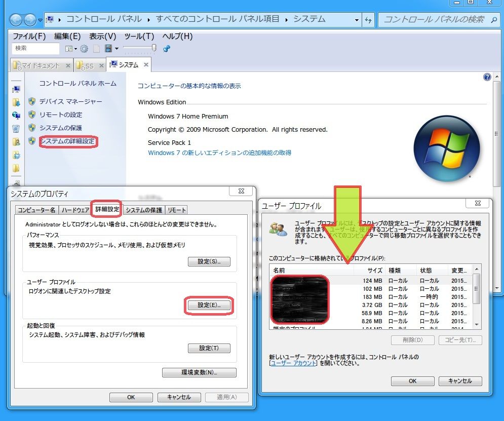Image resolution: width=504 pixels, height=421 pixels.
Task: Sort profile list by サイズ column header
Action: (369, 270)
